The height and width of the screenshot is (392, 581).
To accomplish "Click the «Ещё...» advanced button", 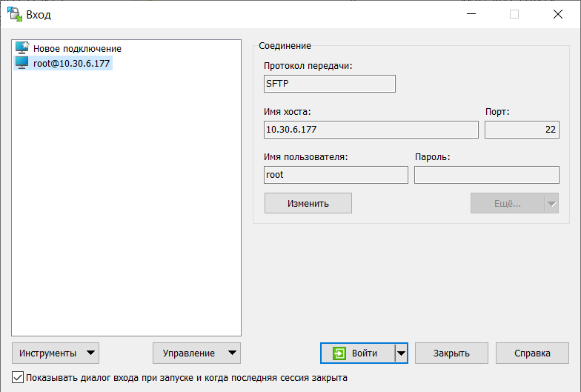I will [x=508, y=203].
